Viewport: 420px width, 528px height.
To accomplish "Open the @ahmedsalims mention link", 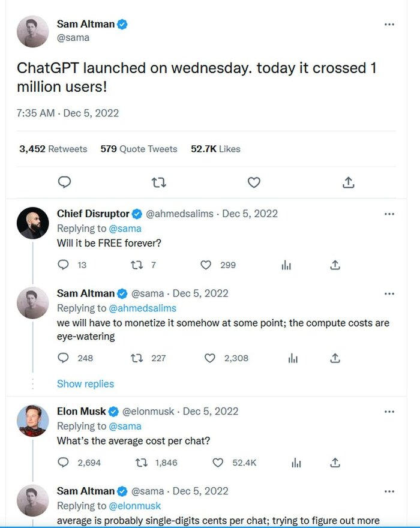I will (142, 308).
